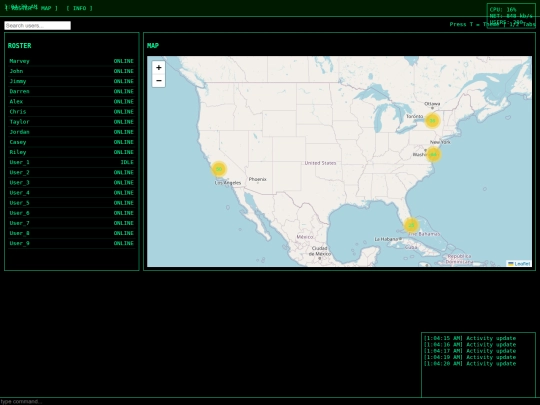
Task: Focus the type command input bar
Action: coord(270,402)
